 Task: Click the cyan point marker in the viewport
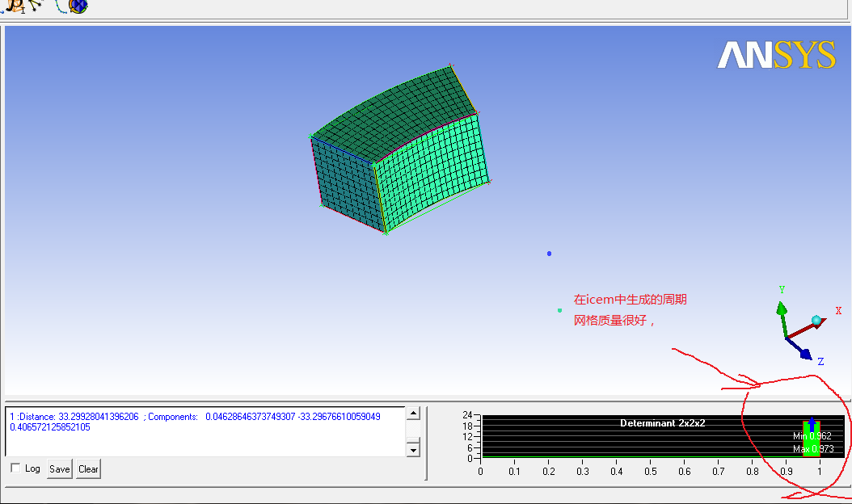pyautogui.click(x=559, y=310)
